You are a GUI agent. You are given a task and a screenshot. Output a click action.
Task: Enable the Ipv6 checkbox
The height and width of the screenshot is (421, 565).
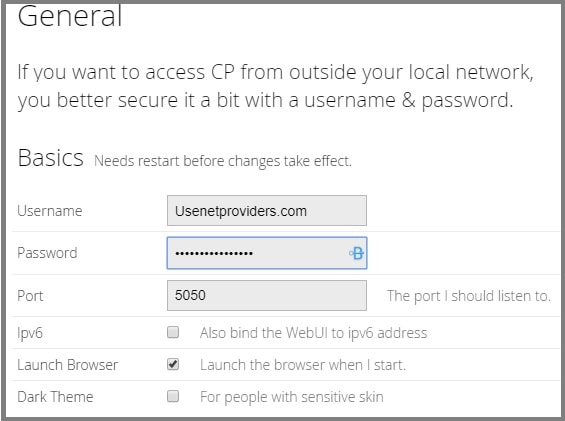coord(173,332)
